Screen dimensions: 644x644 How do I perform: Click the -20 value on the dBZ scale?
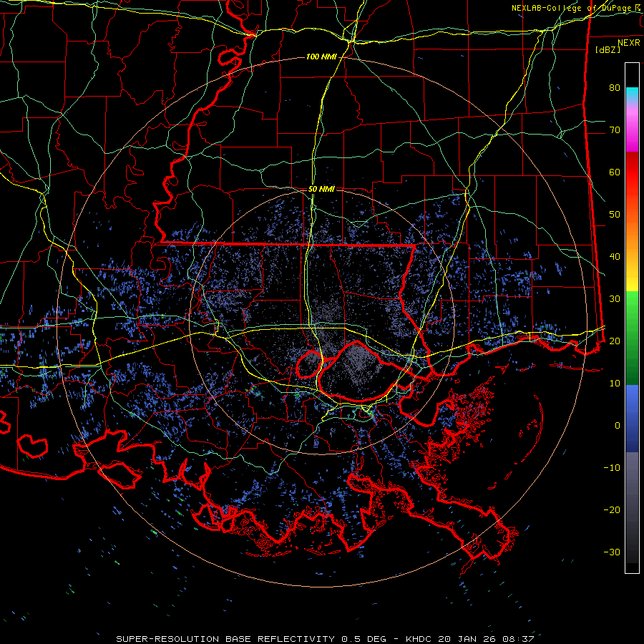point(612,510)
